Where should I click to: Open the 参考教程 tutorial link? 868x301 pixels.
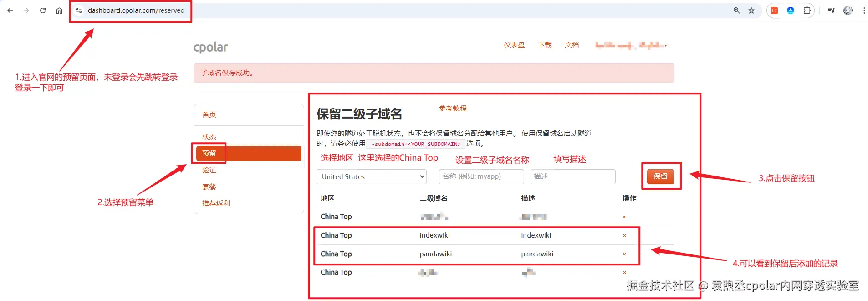[453, 109]
